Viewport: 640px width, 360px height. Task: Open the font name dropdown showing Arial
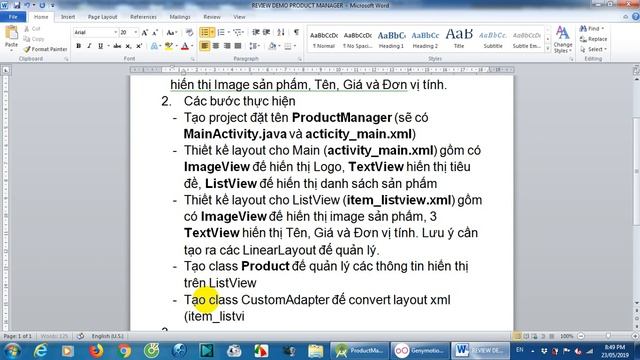(x=116, y=32)
